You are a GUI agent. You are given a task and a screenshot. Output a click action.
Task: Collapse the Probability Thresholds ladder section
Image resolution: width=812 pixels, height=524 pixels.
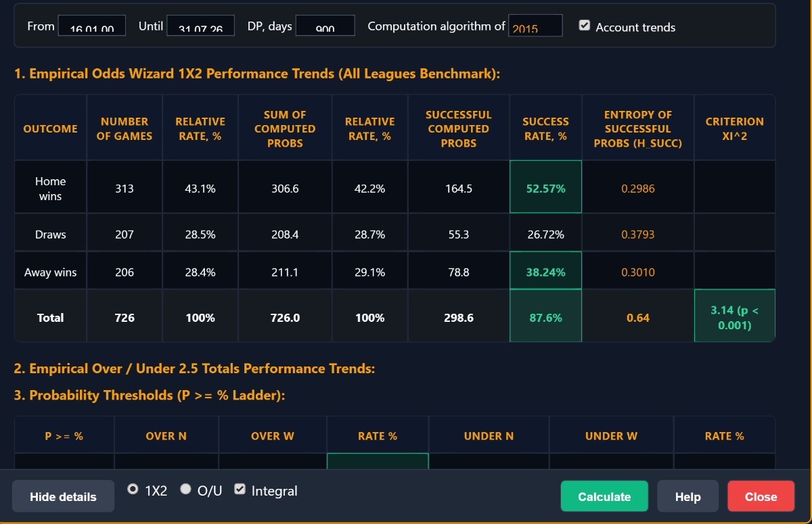(150, 396)
